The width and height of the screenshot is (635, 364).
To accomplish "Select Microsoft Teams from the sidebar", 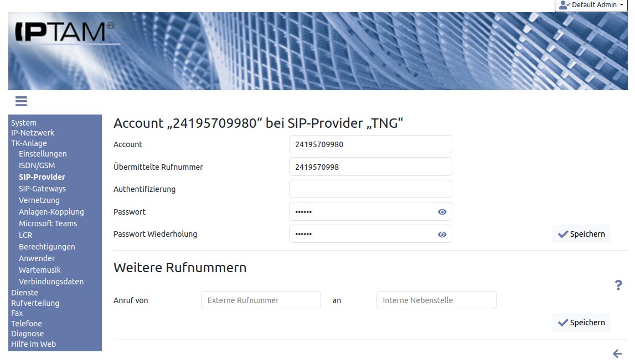I will coord(48,223).
